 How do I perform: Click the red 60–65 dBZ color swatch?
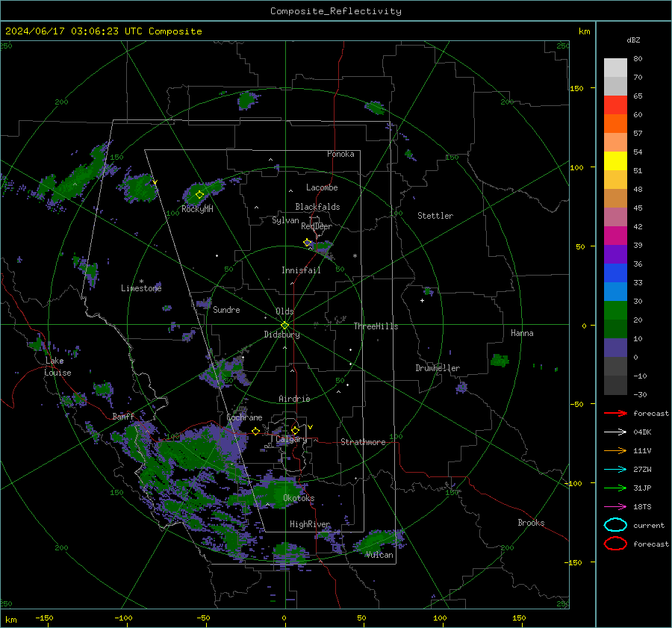[615, 105]
